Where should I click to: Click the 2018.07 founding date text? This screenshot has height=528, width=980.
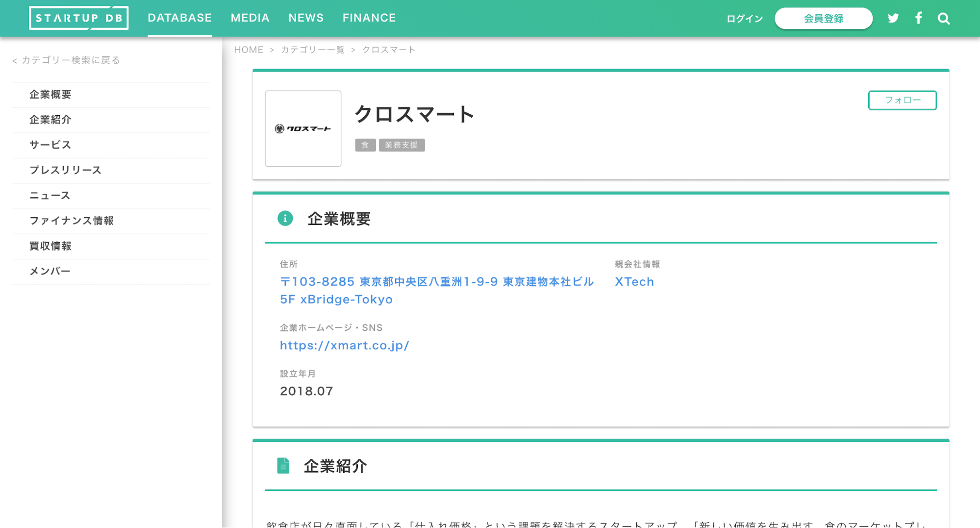point(306,391)
